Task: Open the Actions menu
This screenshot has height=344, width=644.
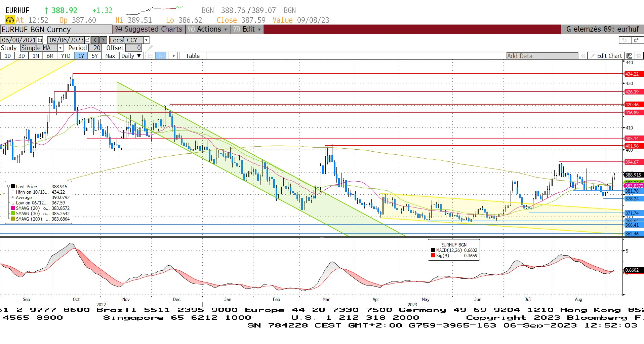Action: coord(207,29)
